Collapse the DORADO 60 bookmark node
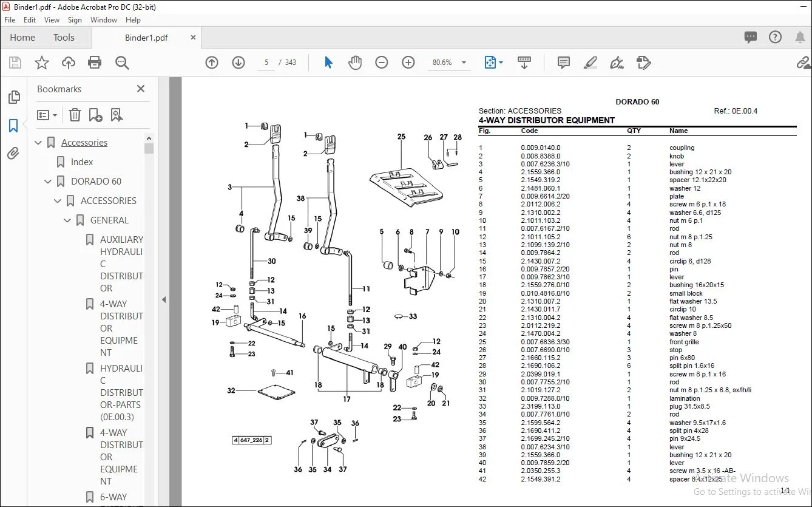812x507 pixels. pos(49,182)
